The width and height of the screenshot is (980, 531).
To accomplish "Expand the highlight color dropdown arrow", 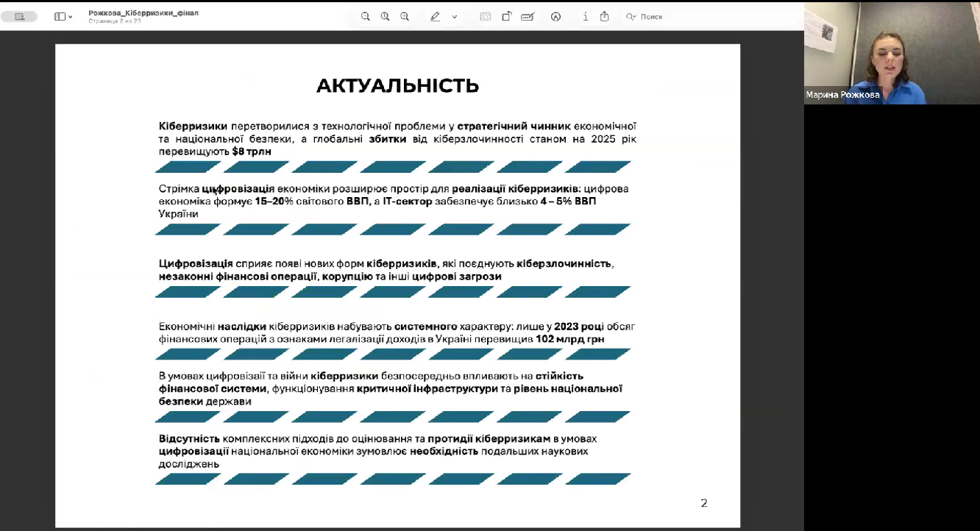I will click(454, 16).
